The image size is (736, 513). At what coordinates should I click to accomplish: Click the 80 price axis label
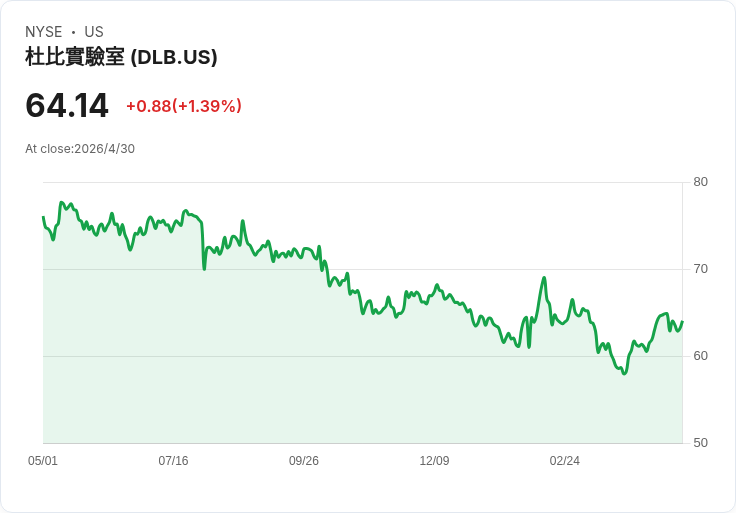coord(700,182)
